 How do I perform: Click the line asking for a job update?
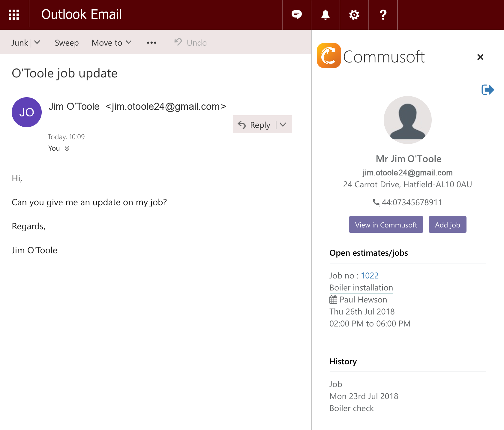89,203
